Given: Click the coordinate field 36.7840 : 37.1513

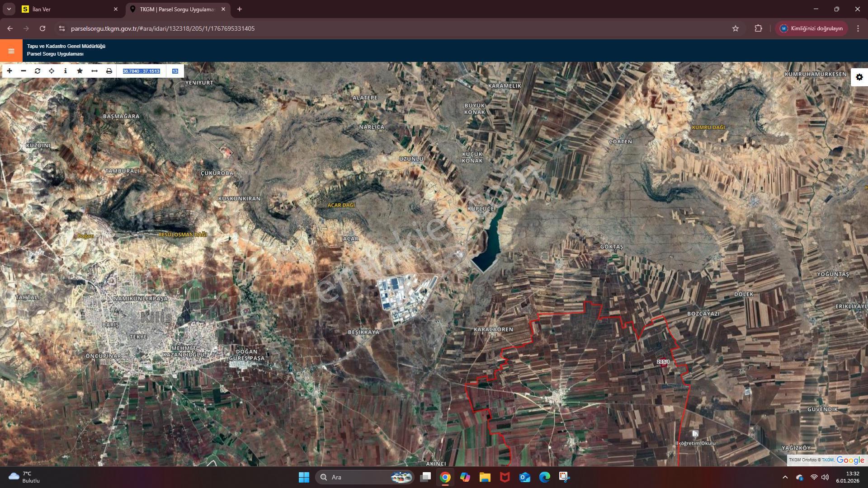Looking at the screenshot, I should pyautogui.click(x=142, y=71).
